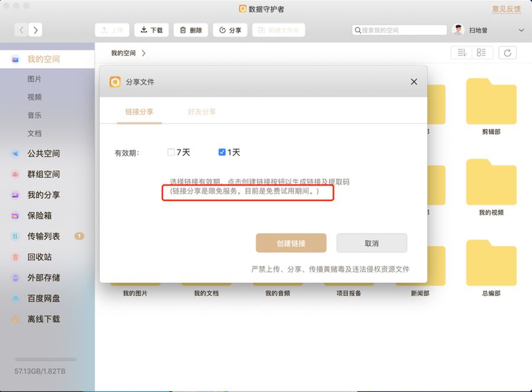Open 回收站 recycle bin in sidebar

coord(39,257)
